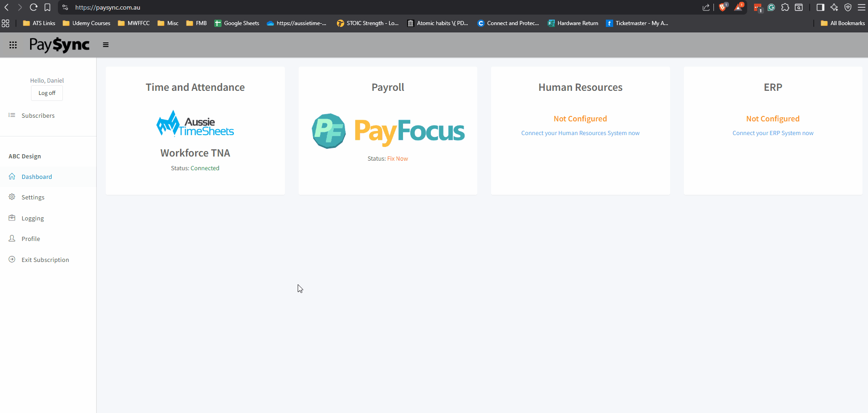This screenshot has width=868, height=413.
Task: Open Logging in sidebar
Action: point(33,218)
